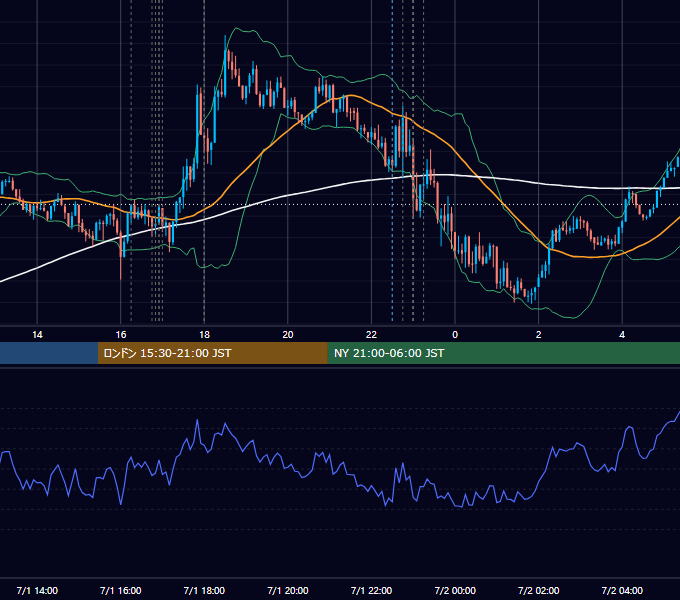Click the 7/1 20:00 time label
680x600 pixels.
click(288, 590)
